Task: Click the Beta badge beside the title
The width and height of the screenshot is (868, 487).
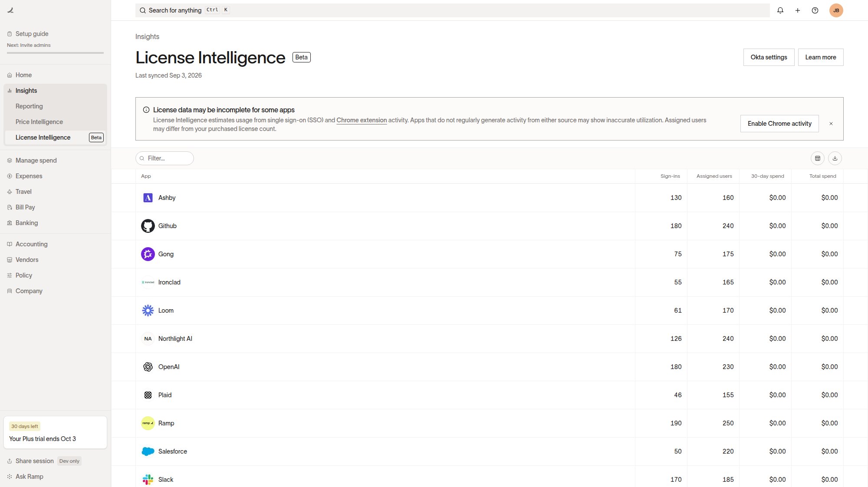Action: 301,57
